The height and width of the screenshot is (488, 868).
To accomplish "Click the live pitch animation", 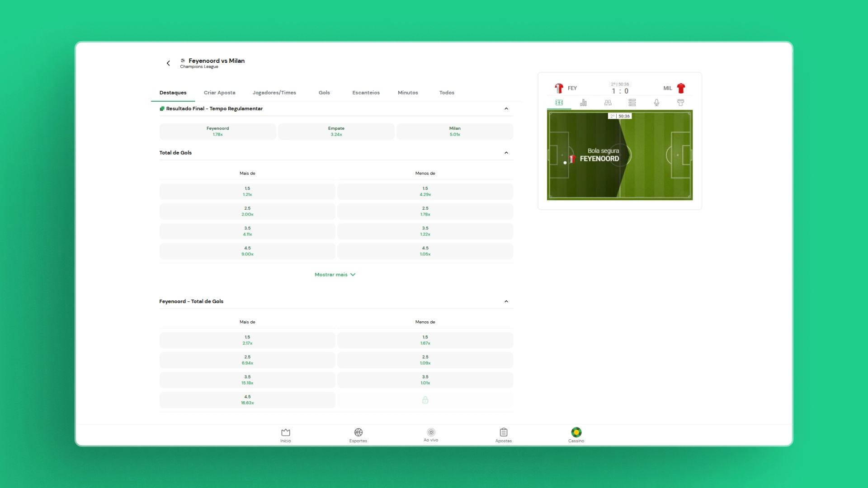I will pyautogui.click(x=620, y=155).
